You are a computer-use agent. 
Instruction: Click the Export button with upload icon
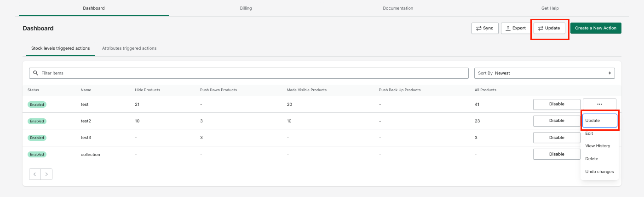coord(515,28)
